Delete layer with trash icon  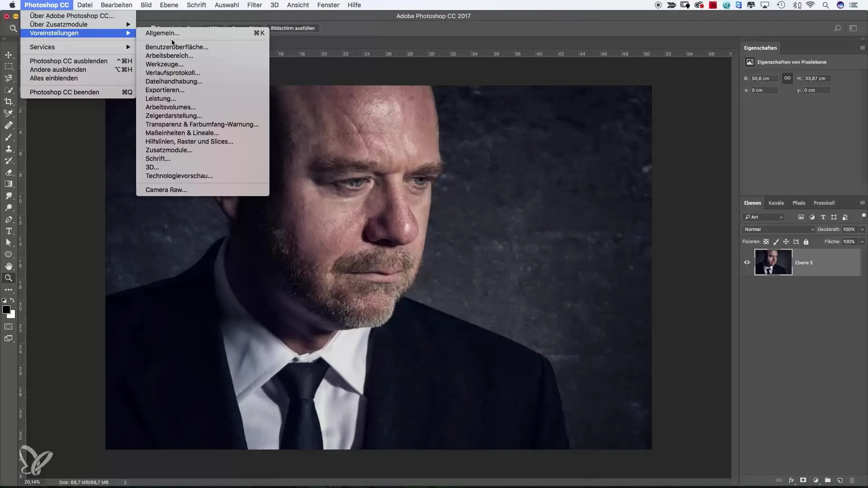coord(852,480)
